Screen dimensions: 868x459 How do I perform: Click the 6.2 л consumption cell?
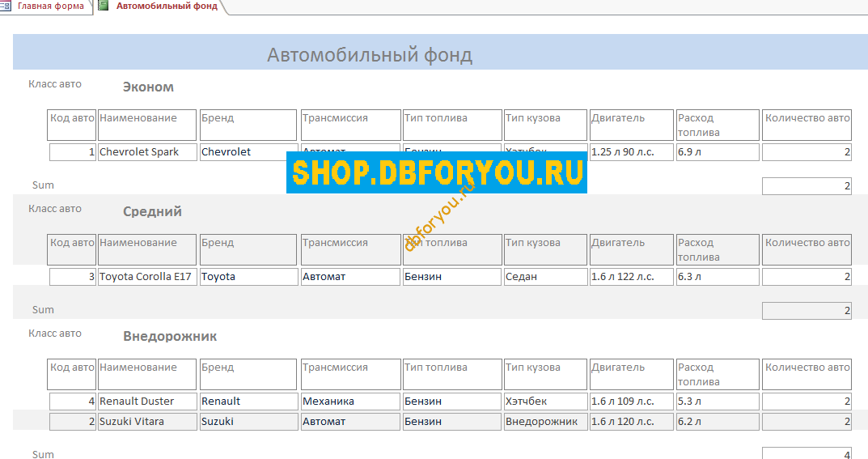(x=718, y=422)
